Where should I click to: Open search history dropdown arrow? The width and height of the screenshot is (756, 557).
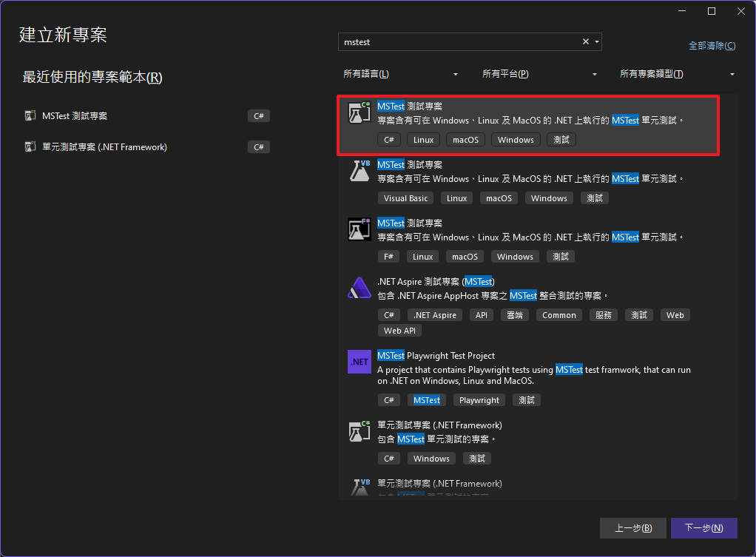pos(597,42)
